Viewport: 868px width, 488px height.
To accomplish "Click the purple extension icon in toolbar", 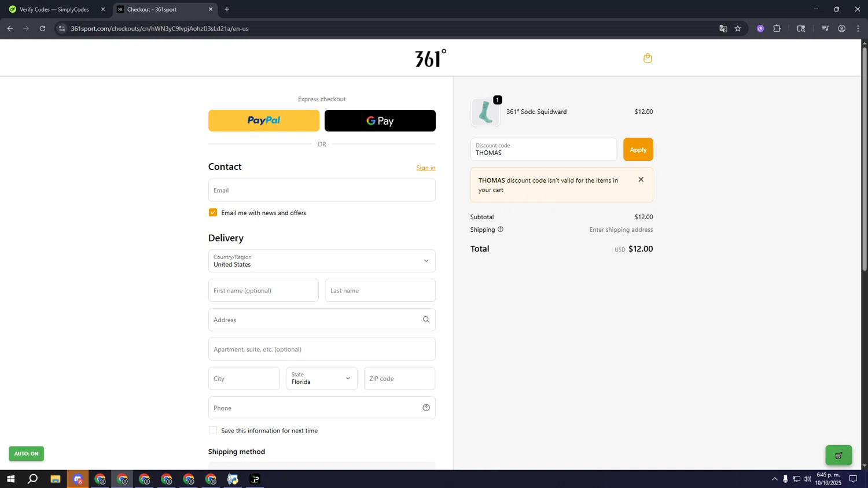I will pos(760,28).
